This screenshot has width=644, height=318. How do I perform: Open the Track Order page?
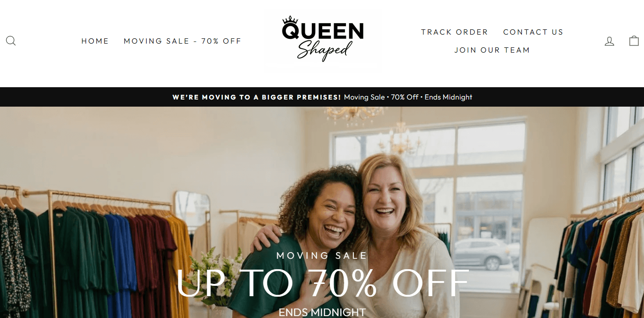(455, 32)
